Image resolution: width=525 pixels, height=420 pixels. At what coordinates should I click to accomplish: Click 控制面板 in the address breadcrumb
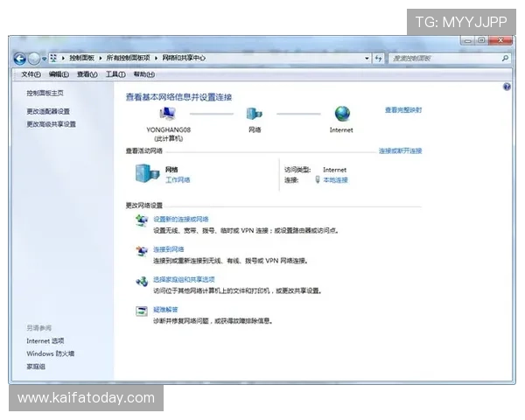pos(81,58)
